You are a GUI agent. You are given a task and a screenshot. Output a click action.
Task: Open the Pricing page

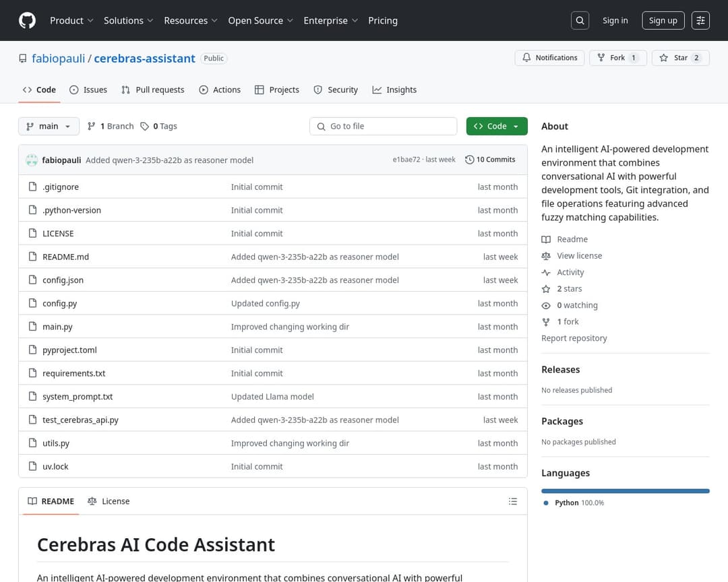[383, 20]
